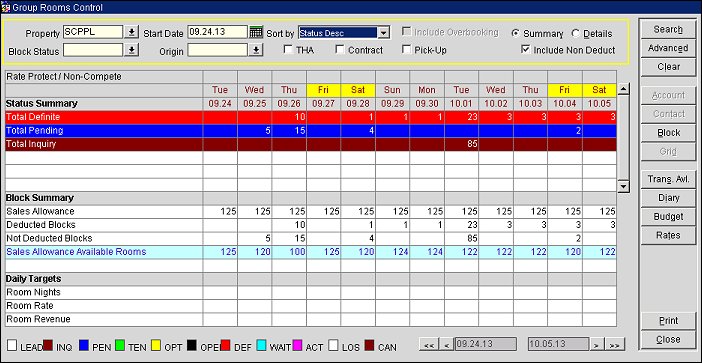This screenshot has width=702, height=363.
Task: Open Trans. Avl. screen
Action: [x=668, y=179]
